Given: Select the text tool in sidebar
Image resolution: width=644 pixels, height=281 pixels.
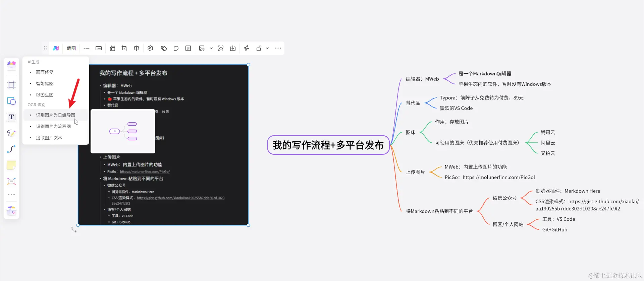Looking at the screenshot, I should (11, 117).
